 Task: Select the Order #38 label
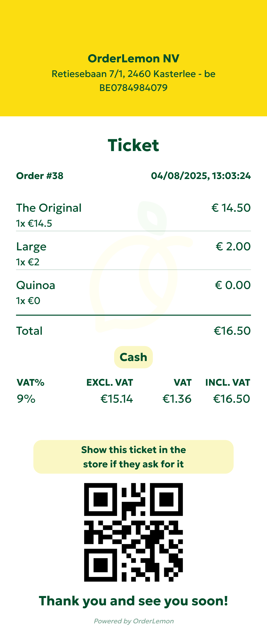(x=40, y=176)
